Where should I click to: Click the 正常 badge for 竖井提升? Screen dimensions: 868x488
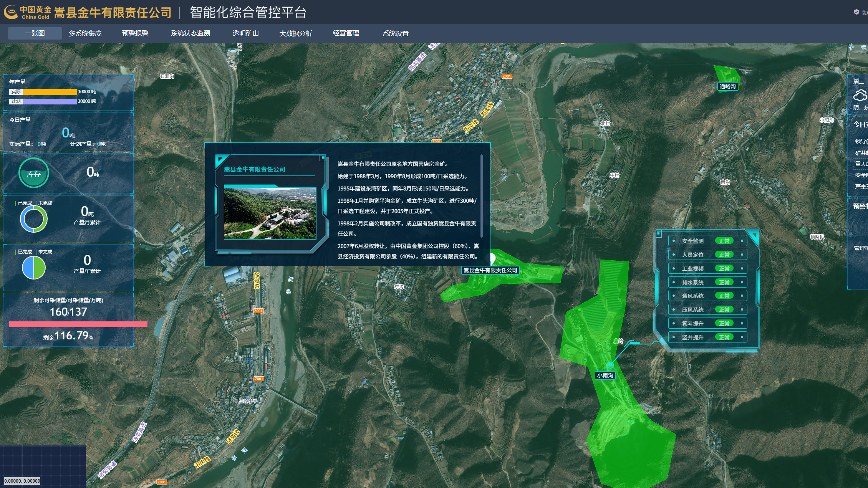(724, 337)
